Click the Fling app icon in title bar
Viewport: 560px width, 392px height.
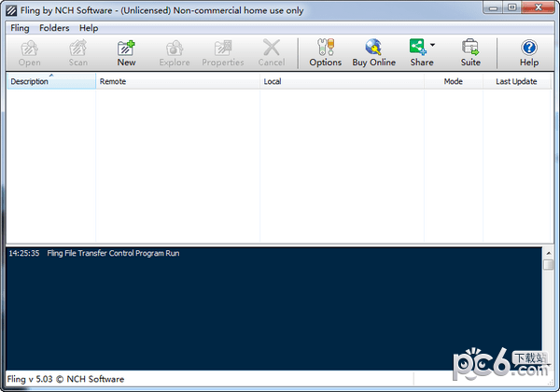coord(11,10)
